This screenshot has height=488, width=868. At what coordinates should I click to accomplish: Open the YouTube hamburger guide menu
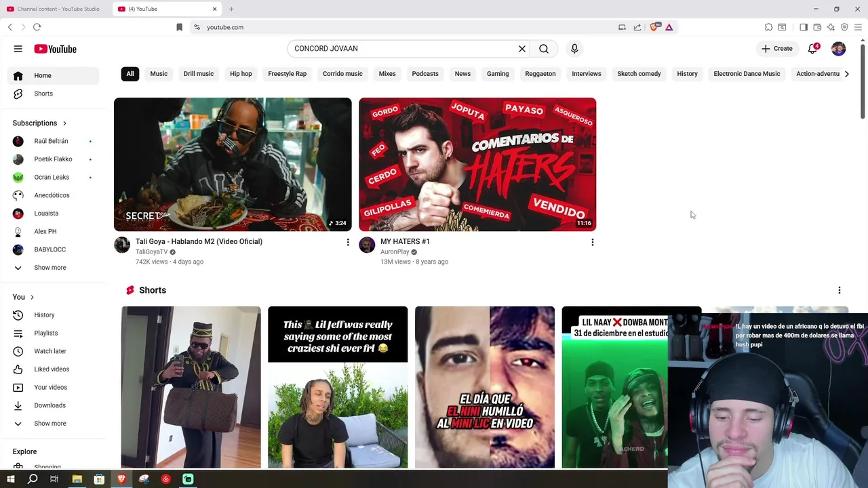coord(18,49)
